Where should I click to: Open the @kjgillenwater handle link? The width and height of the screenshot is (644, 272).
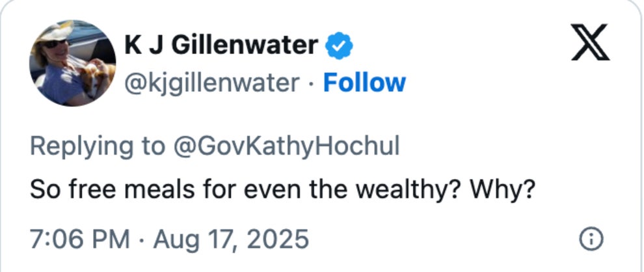point(212,83)
